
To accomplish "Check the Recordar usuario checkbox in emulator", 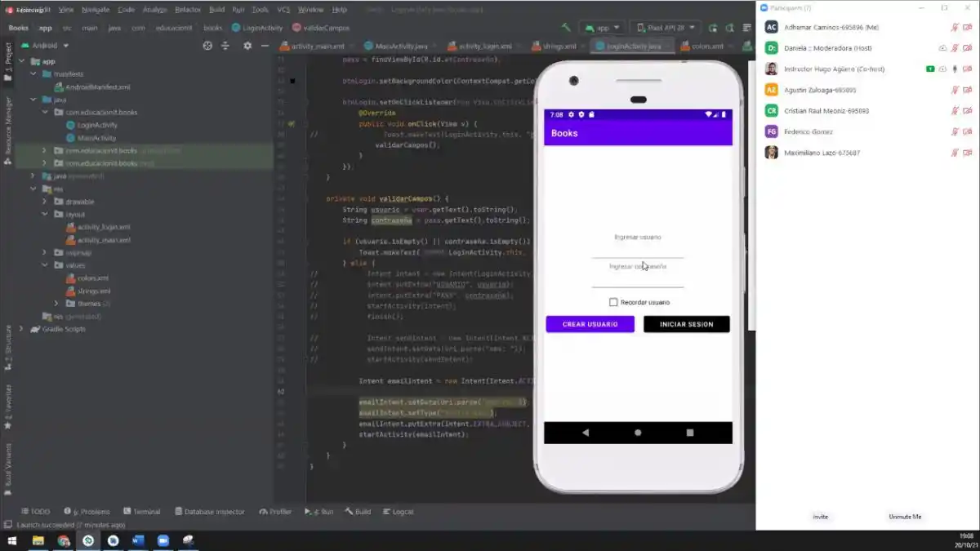I will tap(612, 301).
